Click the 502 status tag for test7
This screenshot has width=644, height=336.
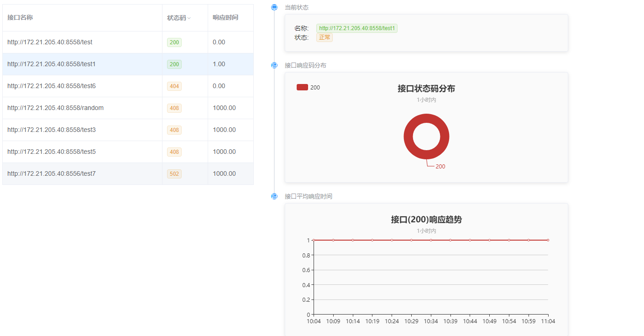pyautogui.click(x=174, y=174)
